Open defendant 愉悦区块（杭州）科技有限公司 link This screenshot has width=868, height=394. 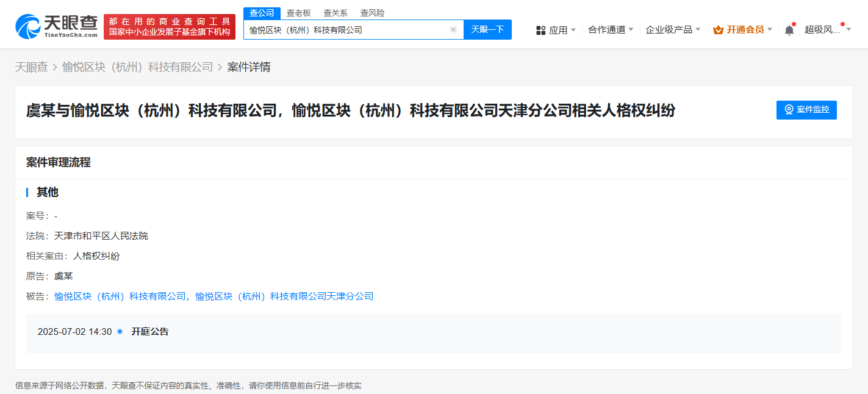(x=120, y=296)
